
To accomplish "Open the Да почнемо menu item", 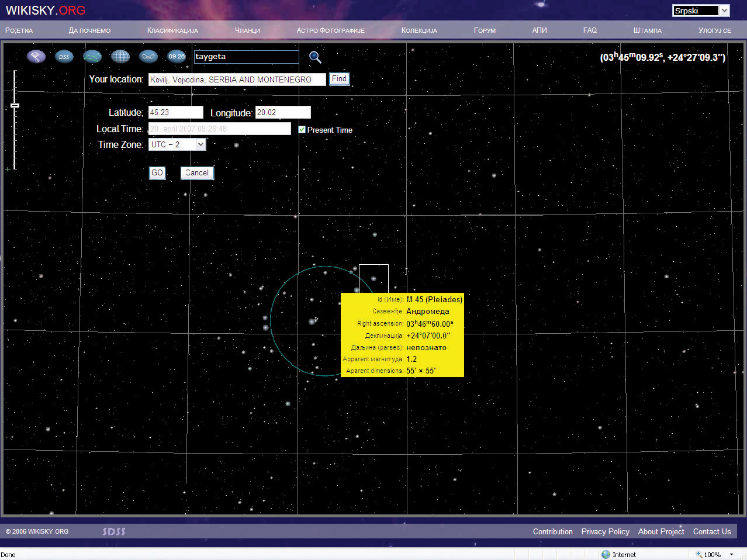I will click(x=89, y=30).
